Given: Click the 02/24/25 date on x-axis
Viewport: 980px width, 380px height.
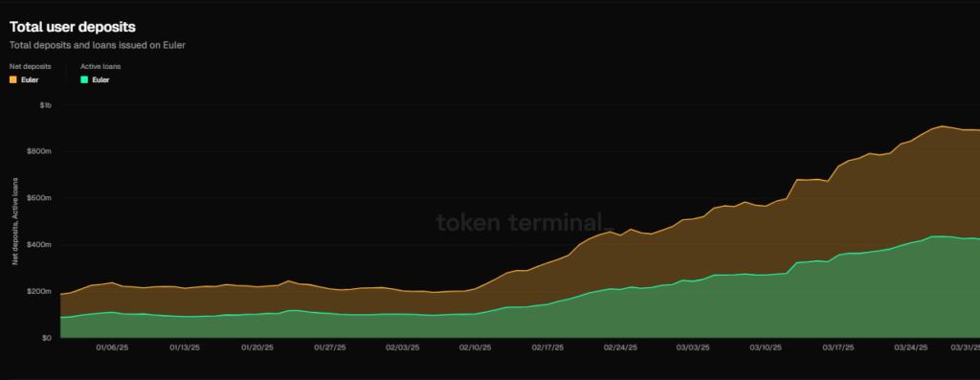Looking at the screenshot, I should 620,346.
